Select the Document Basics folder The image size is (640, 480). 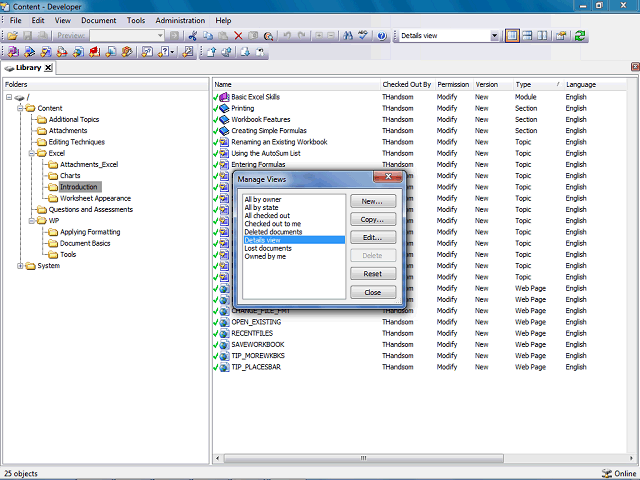pyautogui.click(x=85, y=243)
